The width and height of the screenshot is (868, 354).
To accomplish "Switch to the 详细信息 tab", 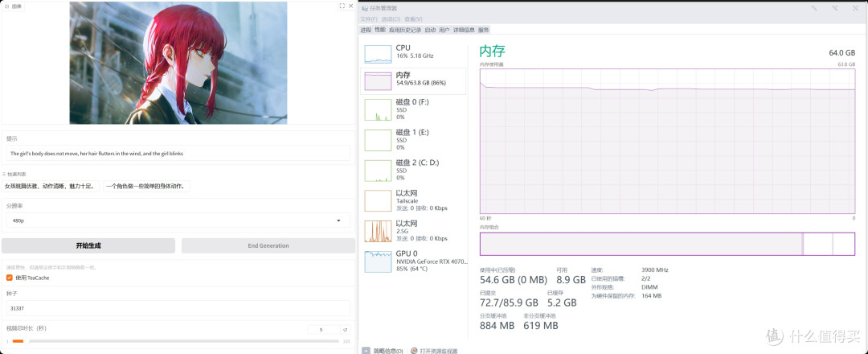I will point(465,30).
